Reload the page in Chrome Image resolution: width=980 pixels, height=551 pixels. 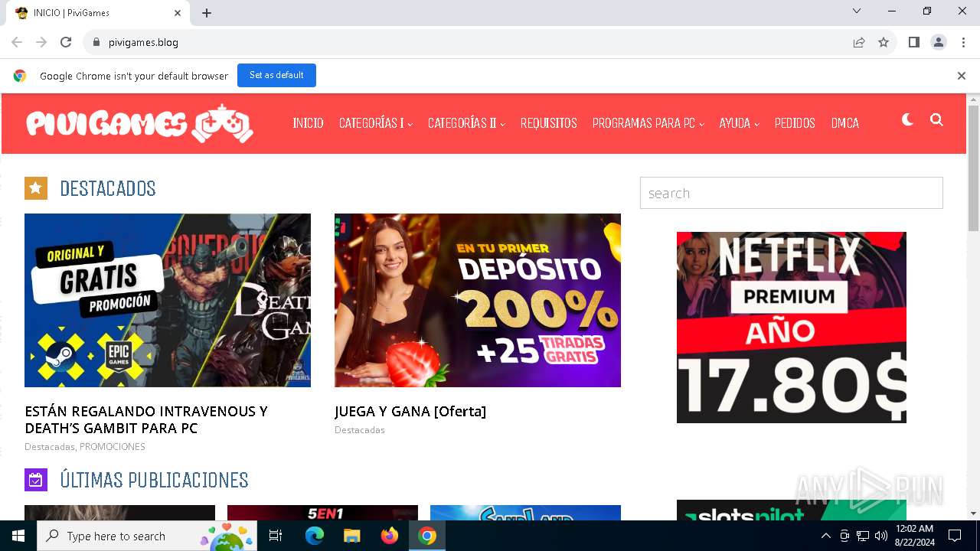(66, 42)
